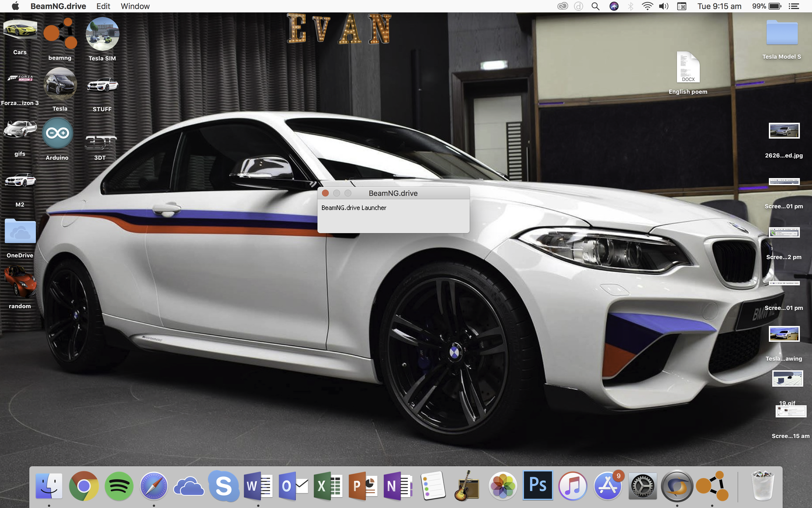The height and width of the screenshot is (508, 812).
Task: Launch Safari from the Dock
Action: (x=154, y=486)
